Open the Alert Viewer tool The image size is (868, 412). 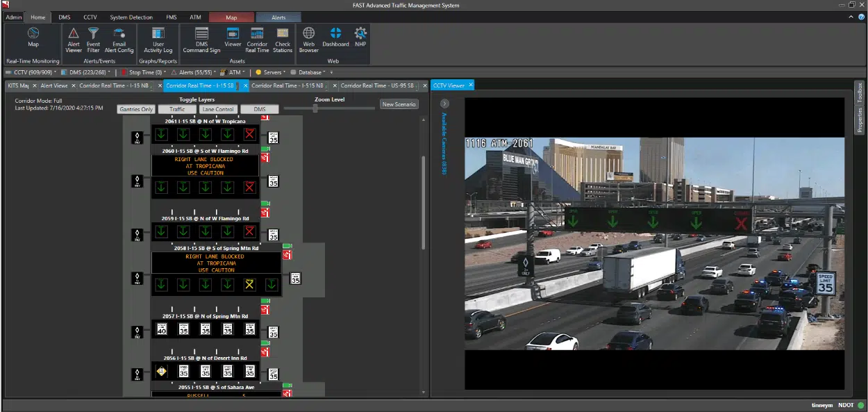point(74,39)
